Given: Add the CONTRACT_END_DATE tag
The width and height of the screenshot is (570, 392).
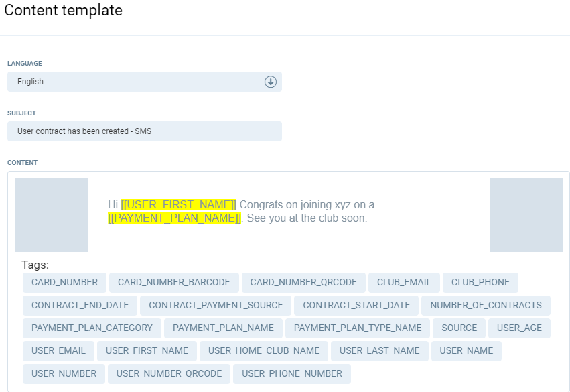Looking at the screenshot, I should 80,306.
